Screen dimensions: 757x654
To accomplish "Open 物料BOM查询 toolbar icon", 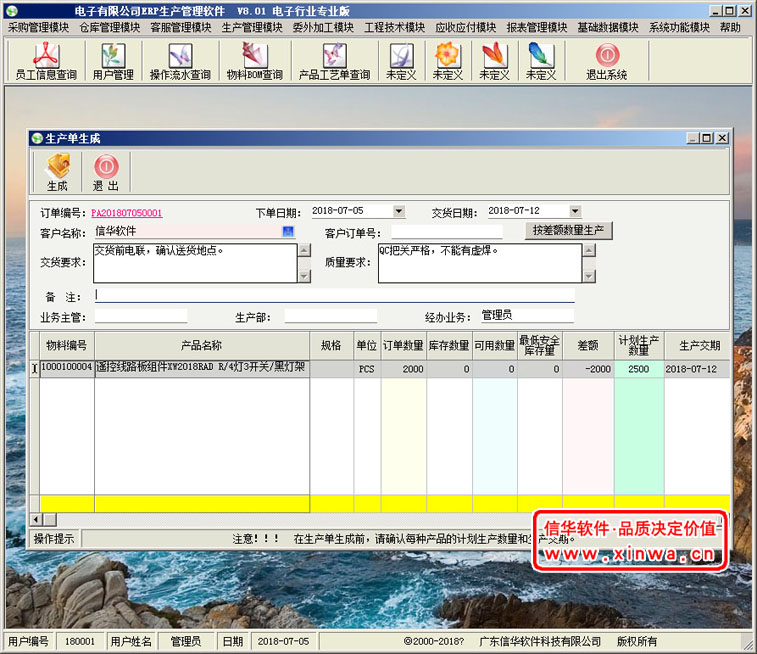I will coord(254,61).
